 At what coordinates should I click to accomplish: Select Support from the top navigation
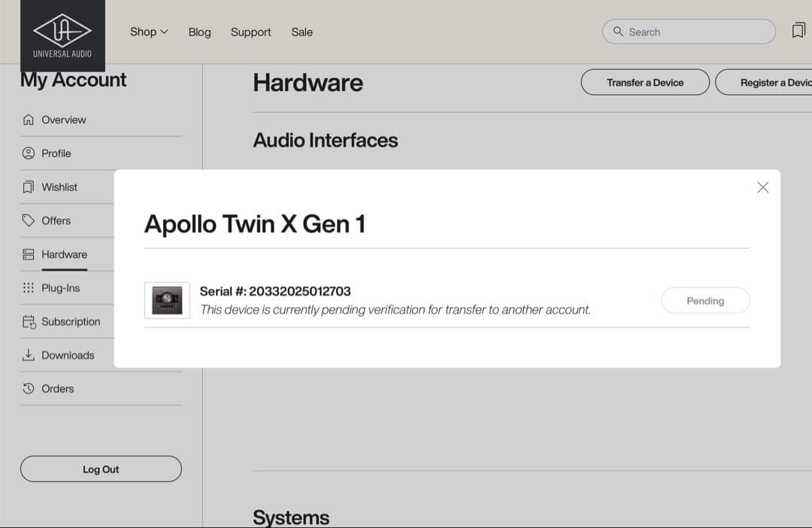tap(250, 32)
